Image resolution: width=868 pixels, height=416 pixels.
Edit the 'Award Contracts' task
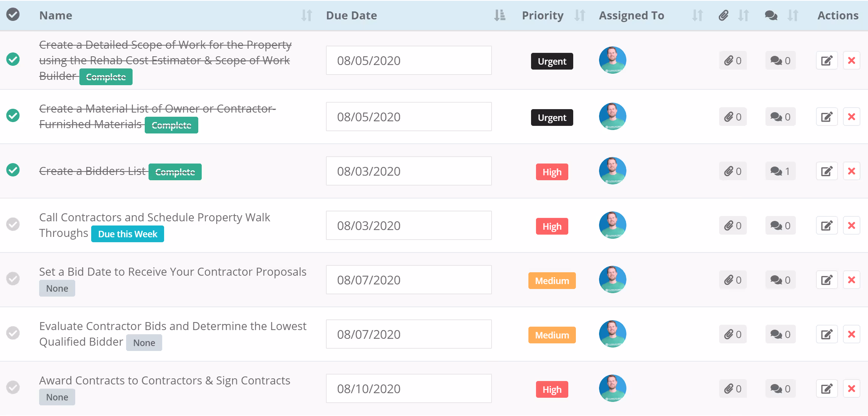[827, 389]
